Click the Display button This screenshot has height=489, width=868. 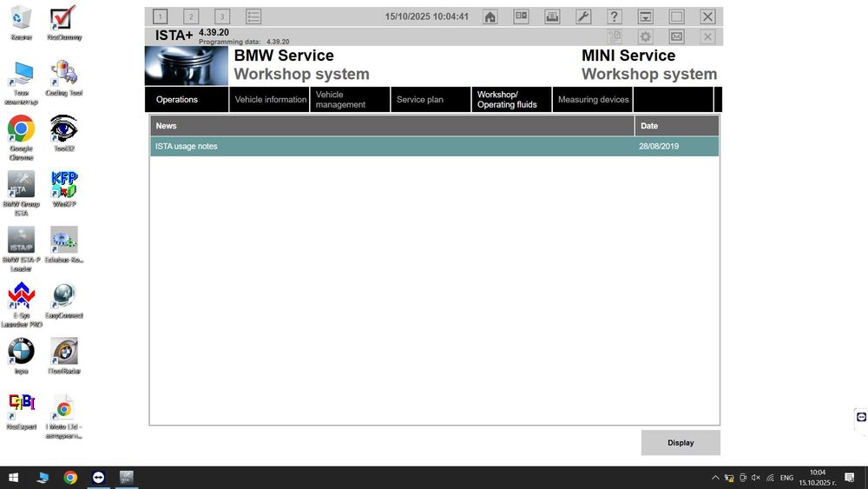tap(681, 442)
